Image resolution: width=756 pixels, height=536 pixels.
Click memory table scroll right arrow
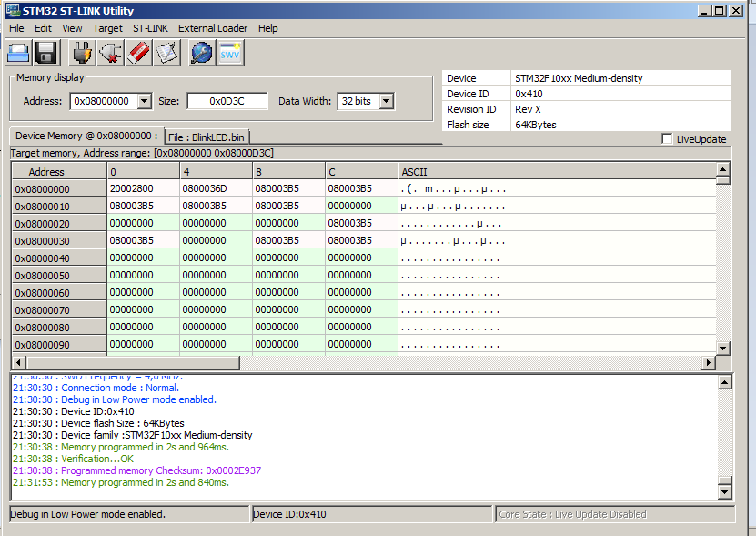click(x=708, y=362)
